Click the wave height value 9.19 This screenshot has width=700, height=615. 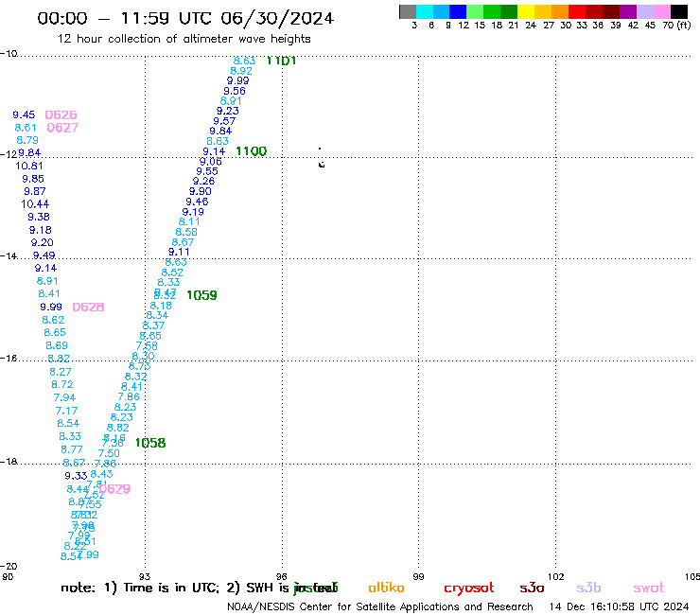(x=193, y=212)
